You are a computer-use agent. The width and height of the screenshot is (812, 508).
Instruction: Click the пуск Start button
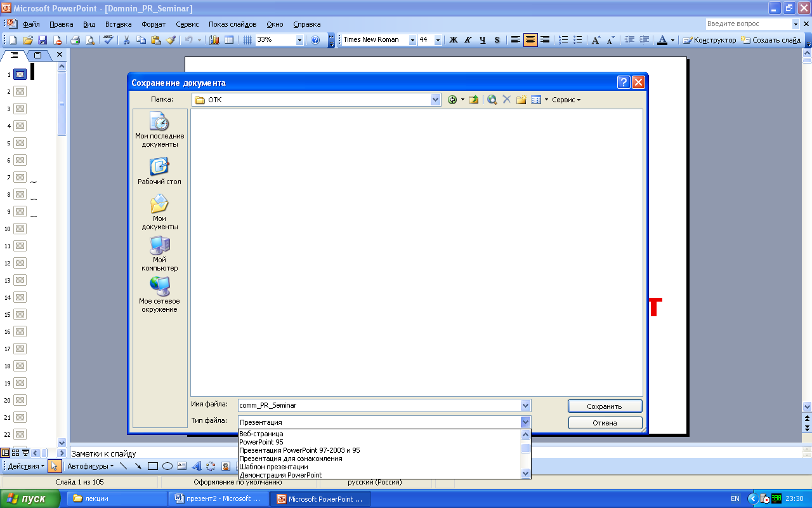30,498
